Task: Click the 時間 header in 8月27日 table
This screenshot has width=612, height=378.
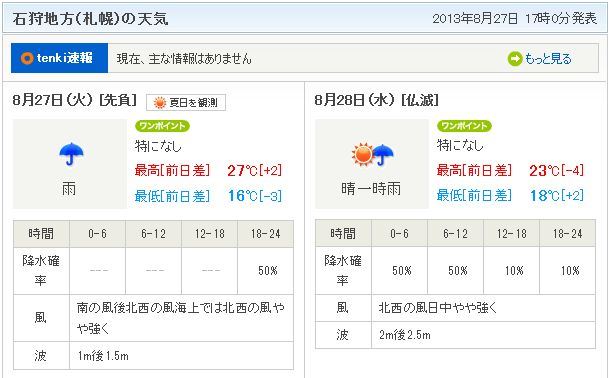Action: (41, 234)
